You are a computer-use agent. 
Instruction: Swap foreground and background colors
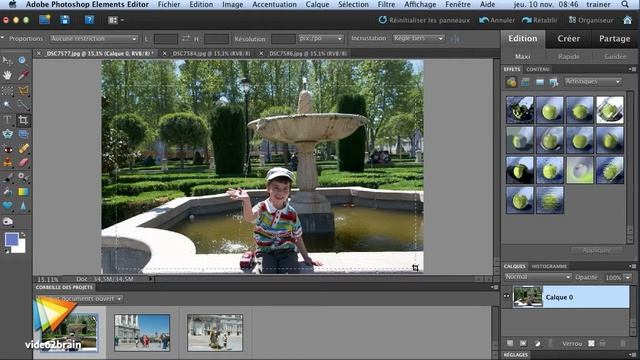[x=23, y=235]
